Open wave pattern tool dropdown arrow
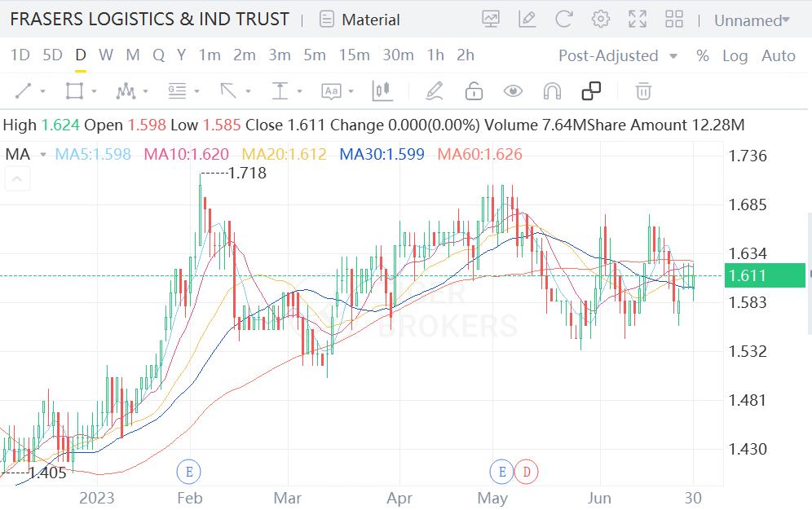 [x=145, y=91]
